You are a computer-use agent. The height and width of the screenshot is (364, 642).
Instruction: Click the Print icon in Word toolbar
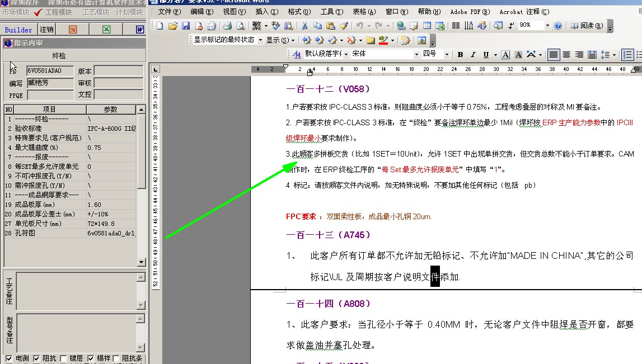pyautogui.click(x=227, y=26)
